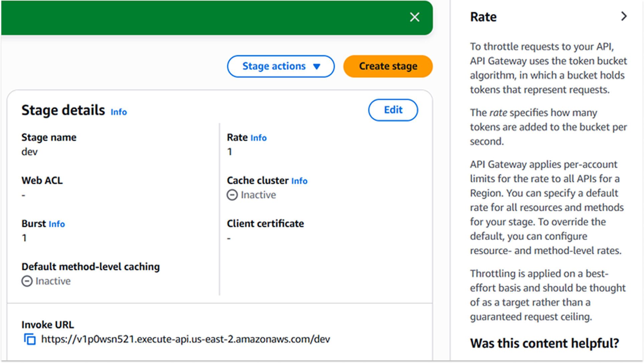Click the Inactive text under Cache cluster
This screenshot has width=644, height=363.
[x=258, y=195]
